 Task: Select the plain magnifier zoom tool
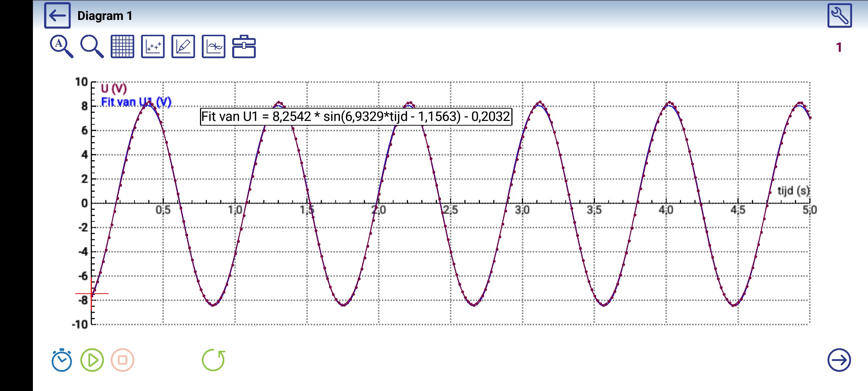coord(92,46)
